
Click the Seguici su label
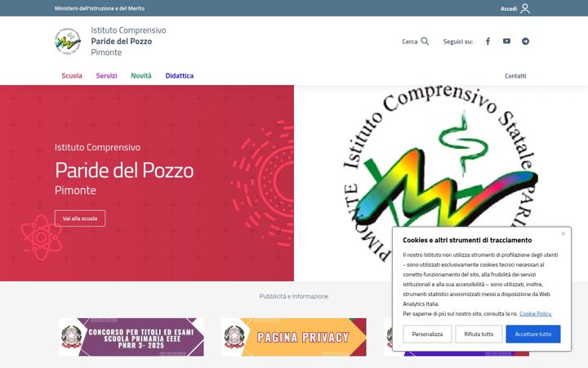pyautogui.click(x=458, y=42)
